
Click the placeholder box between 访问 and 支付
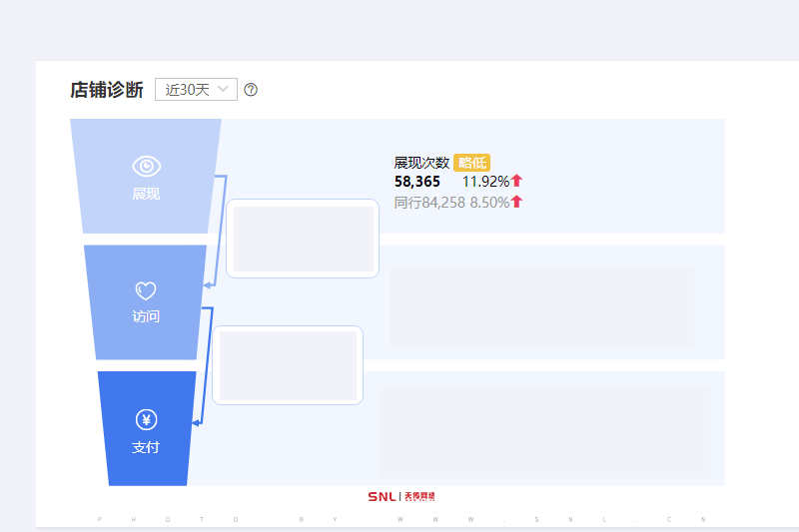coord(288,365)
